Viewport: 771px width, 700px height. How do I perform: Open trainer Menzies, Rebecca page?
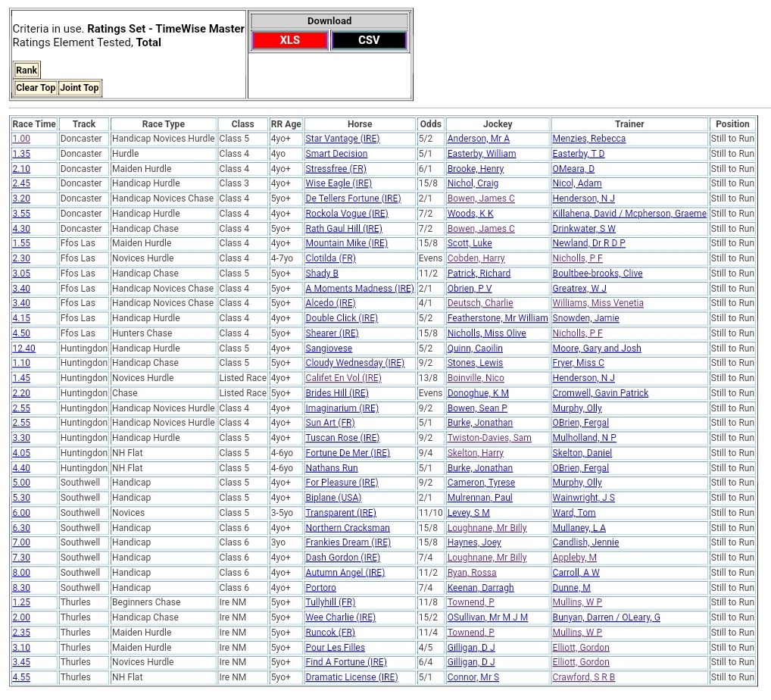click(588, 139)
